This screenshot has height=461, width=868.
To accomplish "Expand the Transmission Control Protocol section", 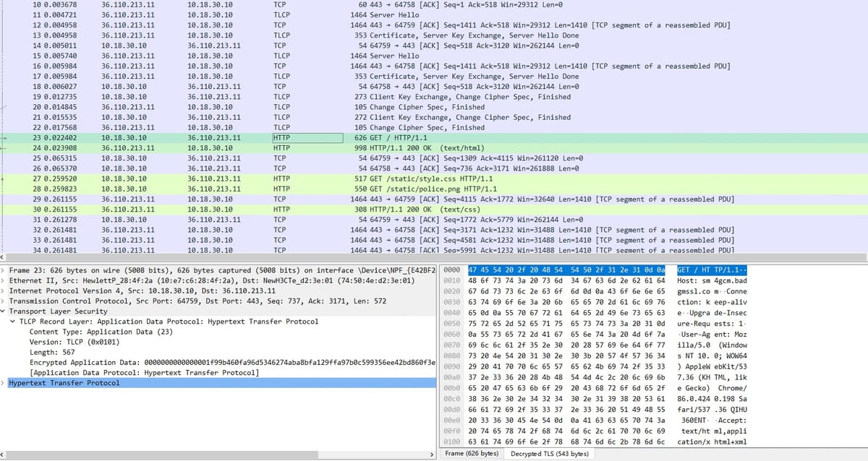I will [x=4, y=301].
